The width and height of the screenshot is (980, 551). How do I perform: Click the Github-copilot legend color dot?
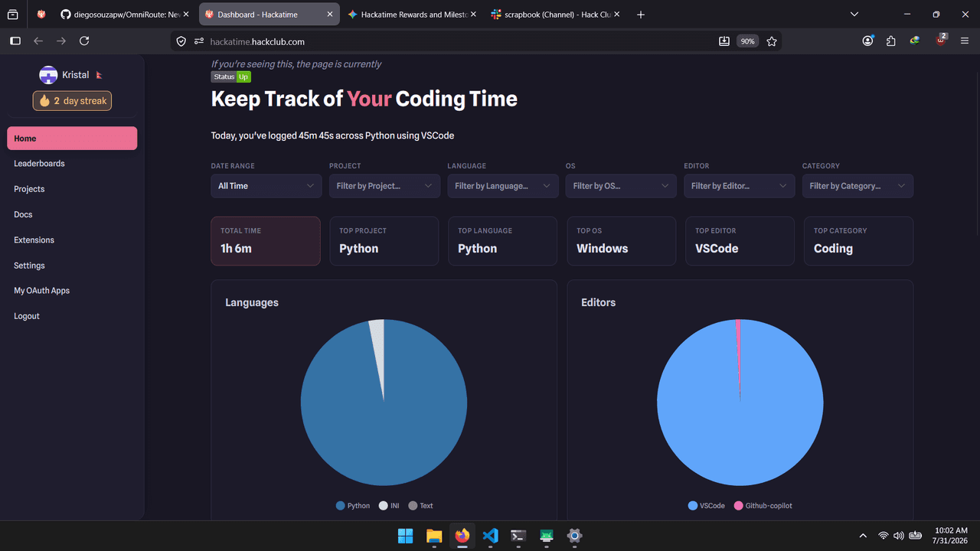(739, 506)
